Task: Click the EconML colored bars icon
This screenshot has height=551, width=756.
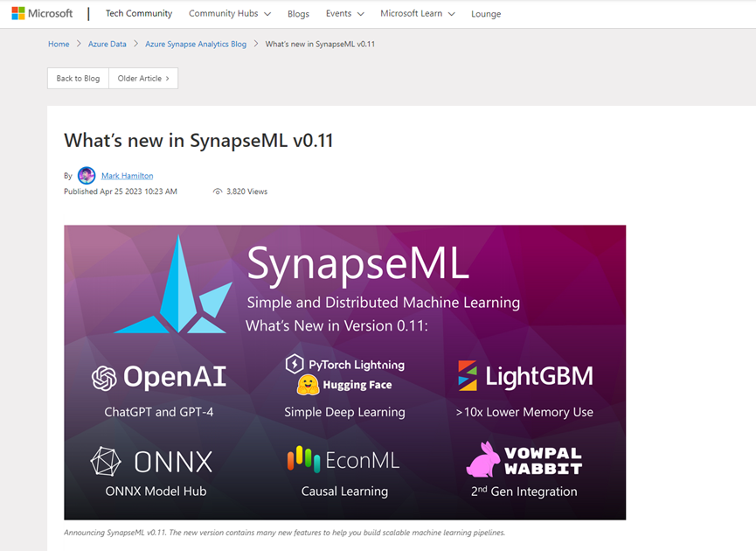Action: coord(304,459)
